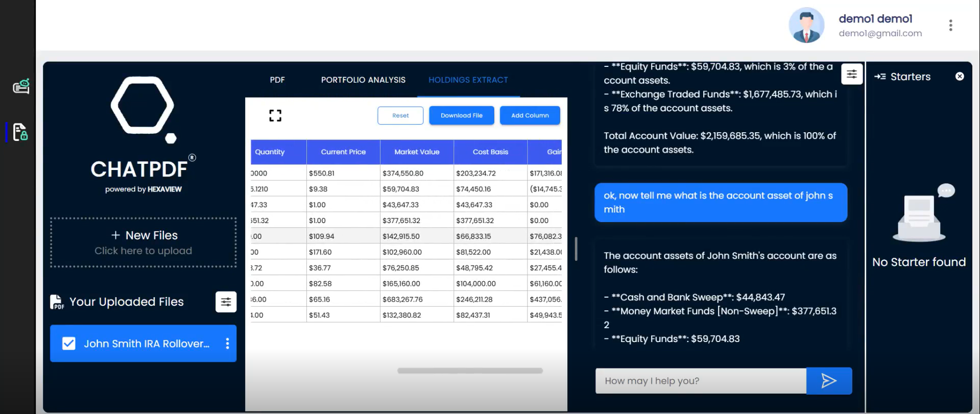Open the secure document icon in sidebar
980x414 pixels.
(20, 132)
